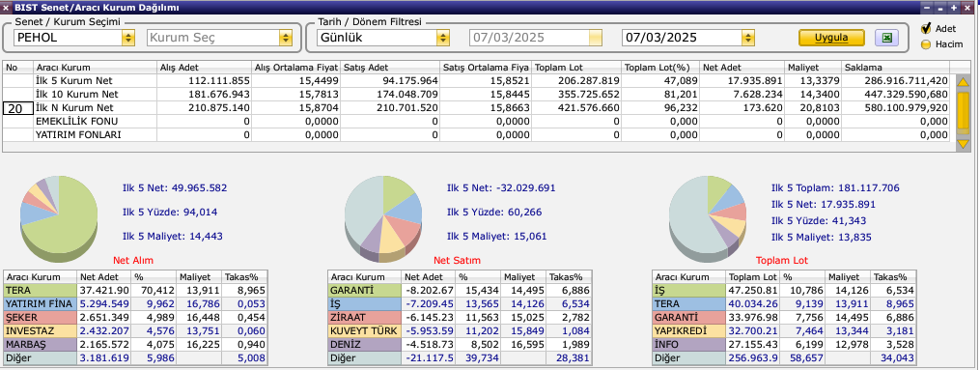The image size is (980, 370).
Task: Click the green İŞ cell in Toplam Lot table
Action: point(688,291)
